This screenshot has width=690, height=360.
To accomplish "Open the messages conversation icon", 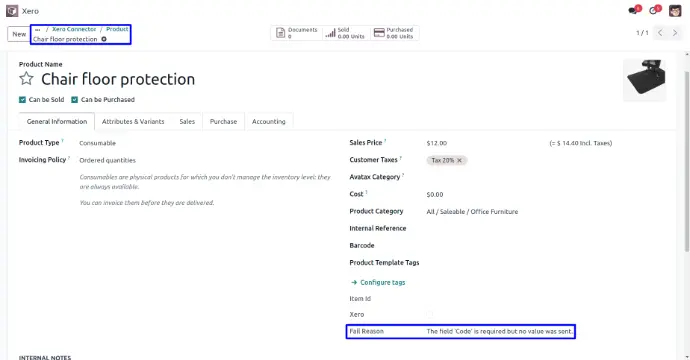I will coord(634,10).
